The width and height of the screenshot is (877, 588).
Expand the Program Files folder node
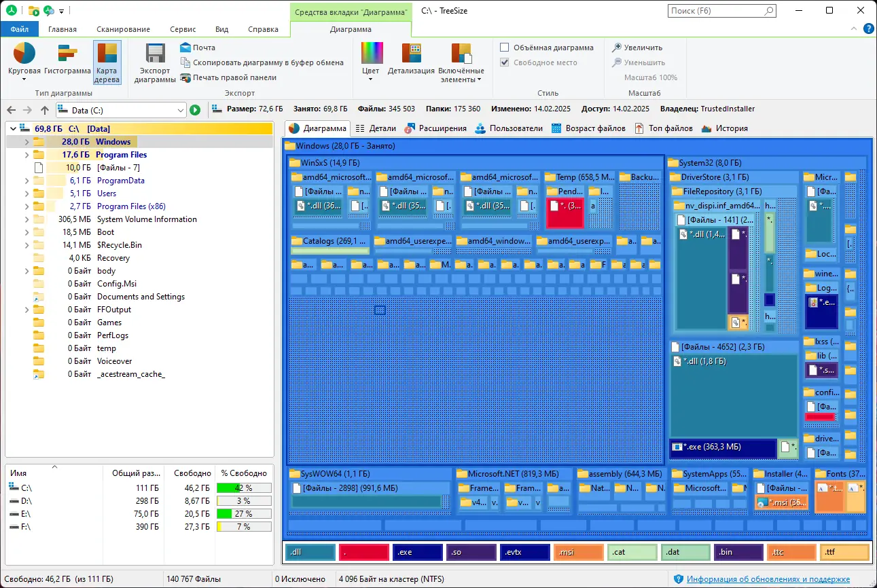(x=26, y=155)
